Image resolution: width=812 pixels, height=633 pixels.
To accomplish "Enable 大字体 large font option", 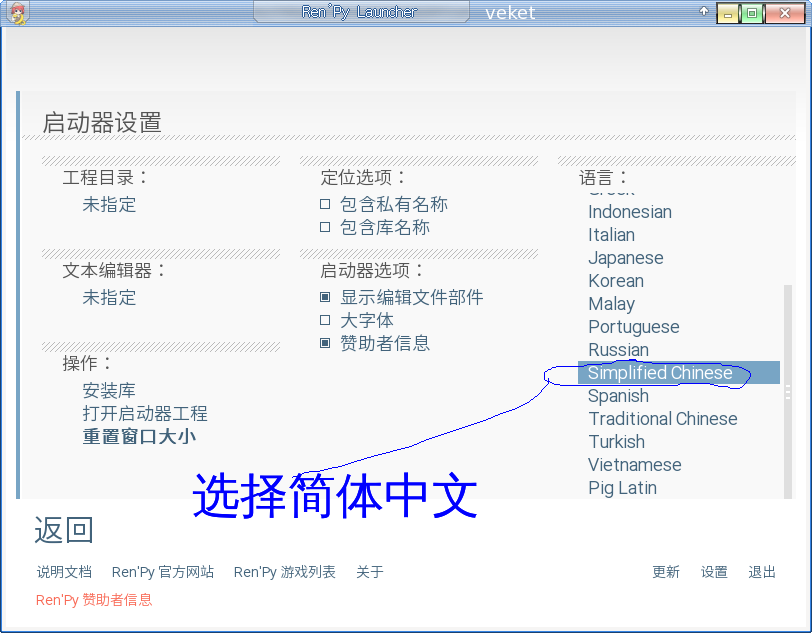I will click(x=325, y=320).
